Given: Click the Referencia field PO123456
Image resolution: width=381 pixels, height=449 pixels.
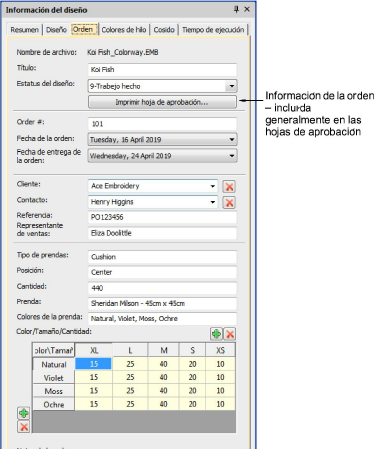Looking at the screenshot, I should tap(162, 217).
